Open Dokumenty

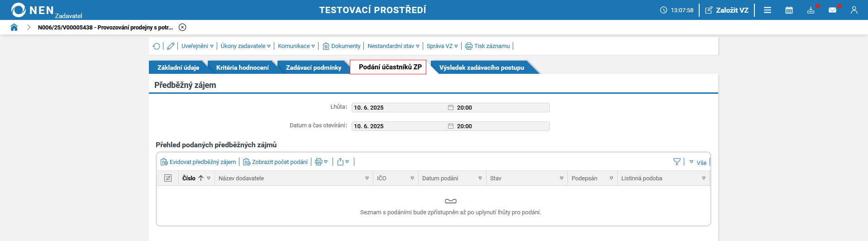pyautogui.click(x=342, y=46)
